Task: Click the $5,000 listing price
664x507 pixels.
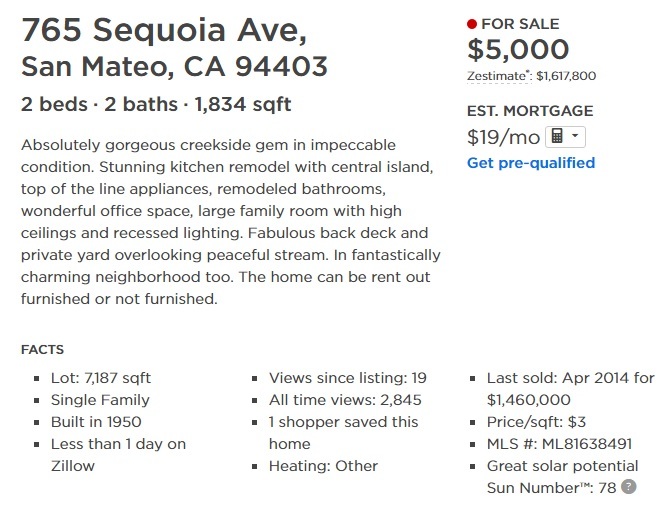Action: [518, 49]
